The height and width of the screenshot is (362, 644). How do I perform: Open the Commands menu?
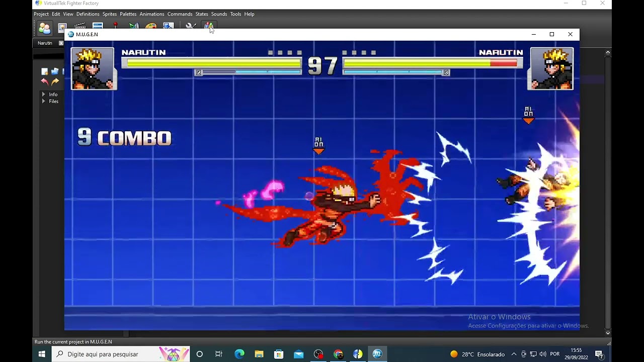click(180, 14)
